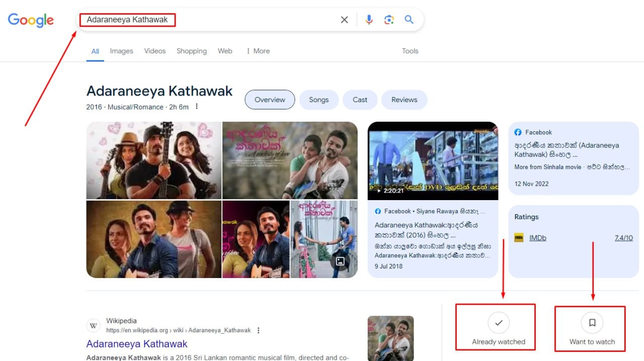Open the Reviews chip
The width and height of the screenshot is (644, 361).
point(405,100)
